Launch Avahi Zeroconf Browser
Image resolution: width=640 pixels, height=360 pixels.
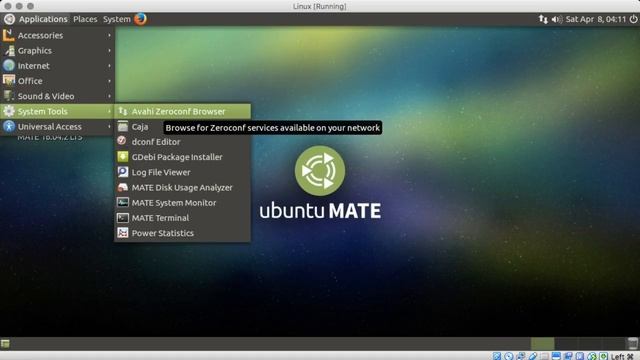182,111
